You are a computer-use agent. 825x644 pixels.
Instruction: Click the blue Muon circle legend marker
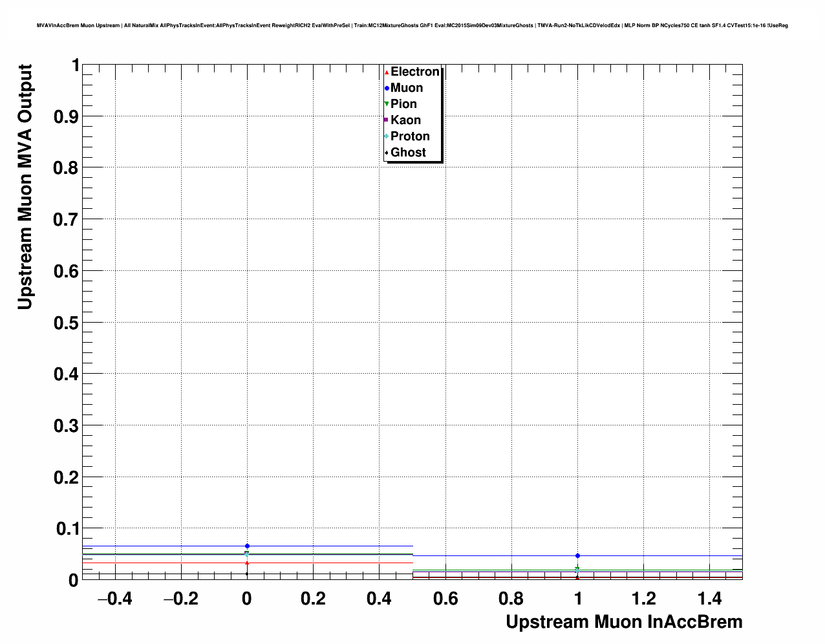click(x=387, y=89)
